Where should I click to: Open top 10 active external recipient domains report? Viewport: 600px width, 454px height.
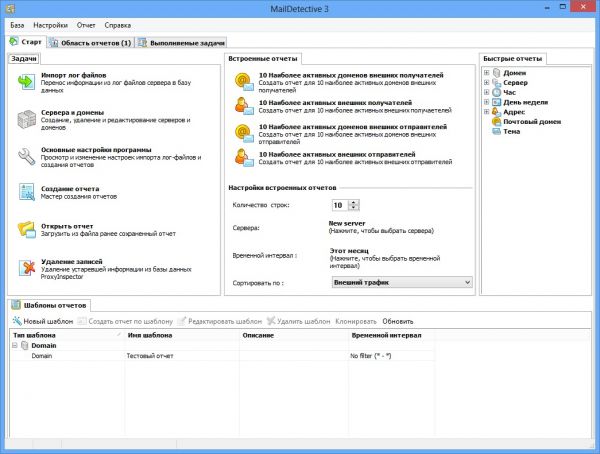pyautogui.click(x=242, y=81)
